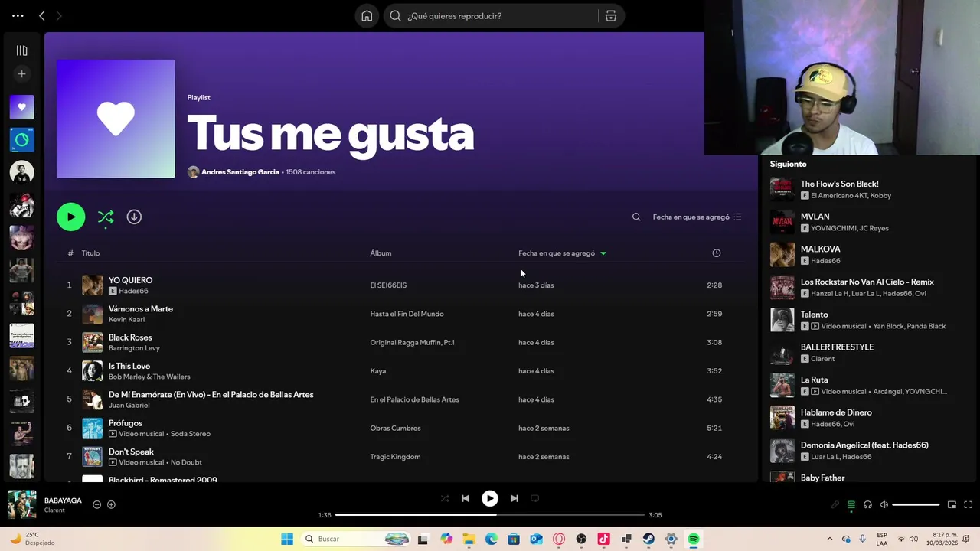Play MALKOVA from the queue
The width and height of the screenshot is (980, 551).
[x=820, y=249]
